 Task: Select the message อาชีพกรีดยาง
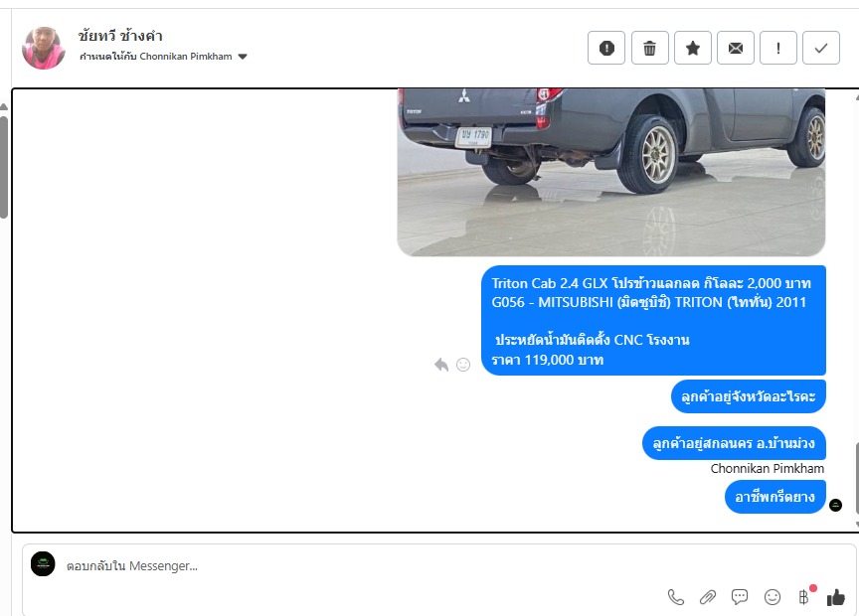[774, 497]
